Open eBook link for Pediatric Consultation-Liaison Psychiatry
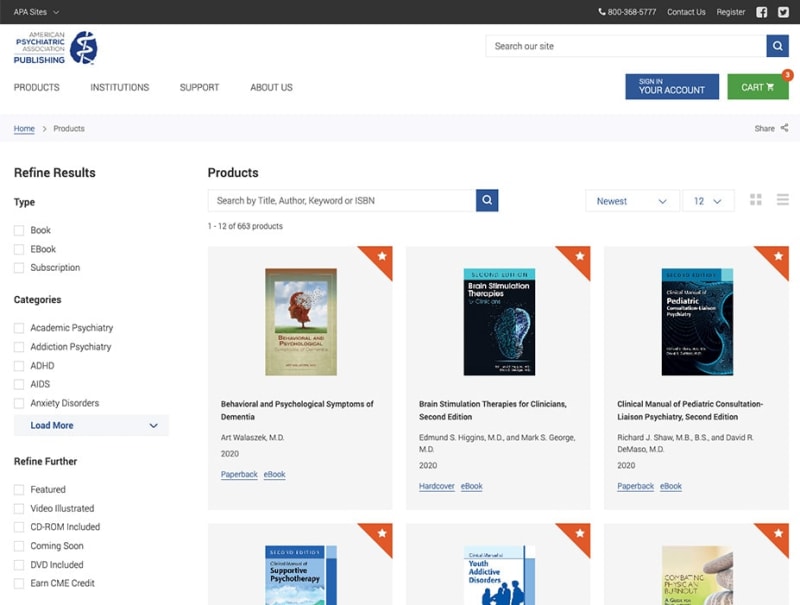Screen dimensions: 800x605 click(670, 486)
